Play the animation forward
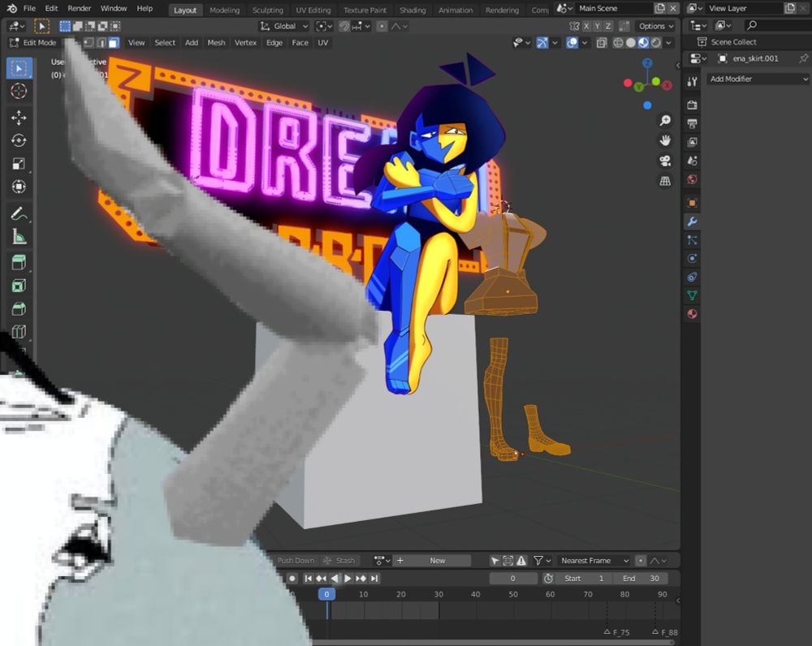 click(348, 578)
